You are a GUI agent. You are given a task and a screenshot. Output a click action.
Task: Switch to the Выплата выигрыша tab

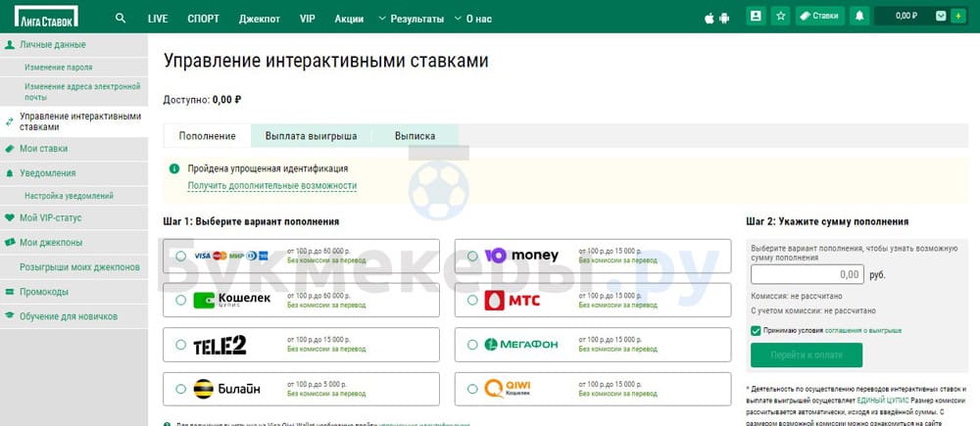[x=312, y=135]
